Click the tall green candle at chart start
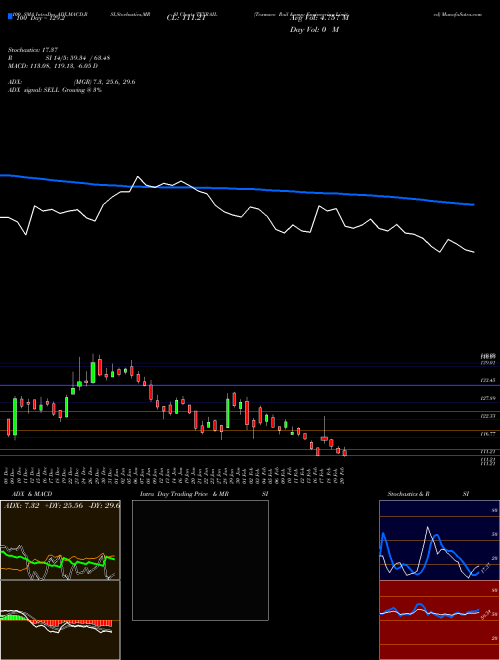Viewport: 500px width, 660px height. [x=15, y=417]
